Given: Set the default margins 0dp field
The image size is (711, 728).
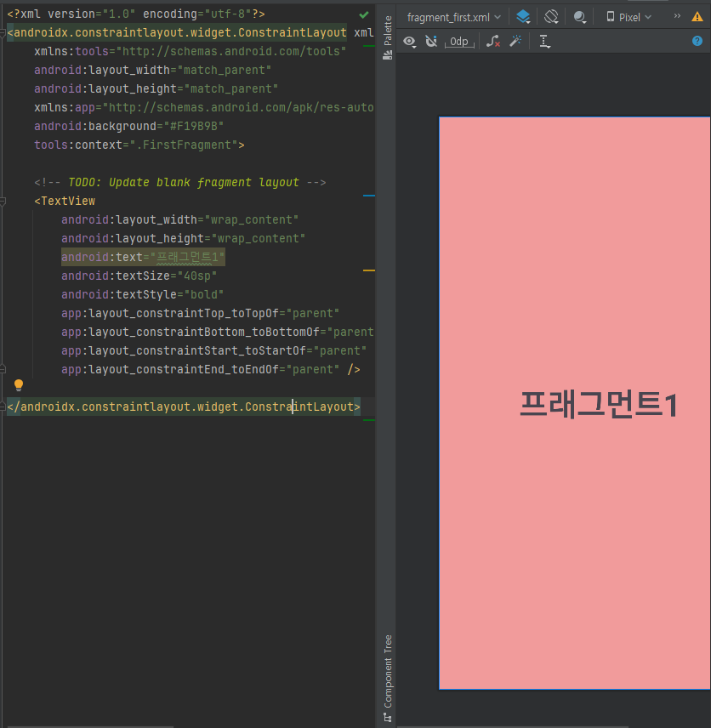Looking at the screenshot, I should 458,42.
